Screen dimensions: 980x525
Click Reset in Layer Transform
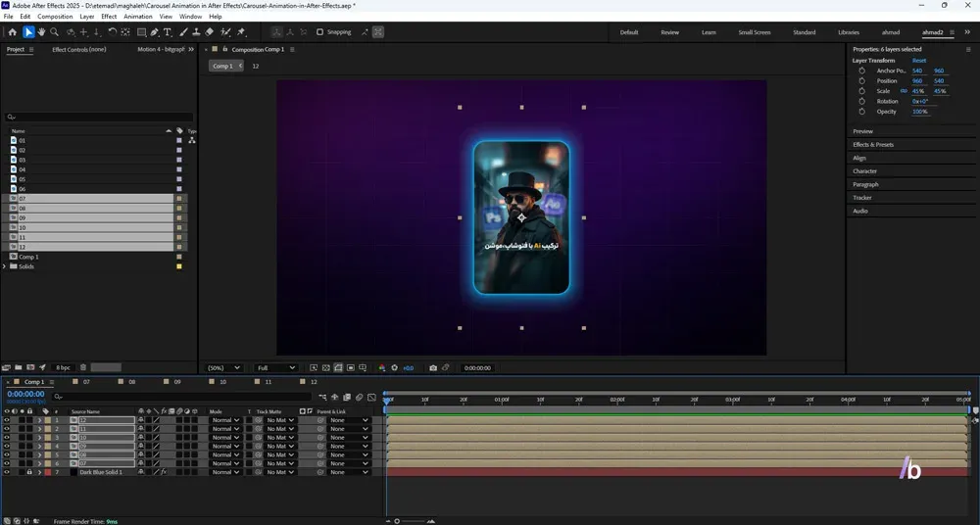coord(919,61)
